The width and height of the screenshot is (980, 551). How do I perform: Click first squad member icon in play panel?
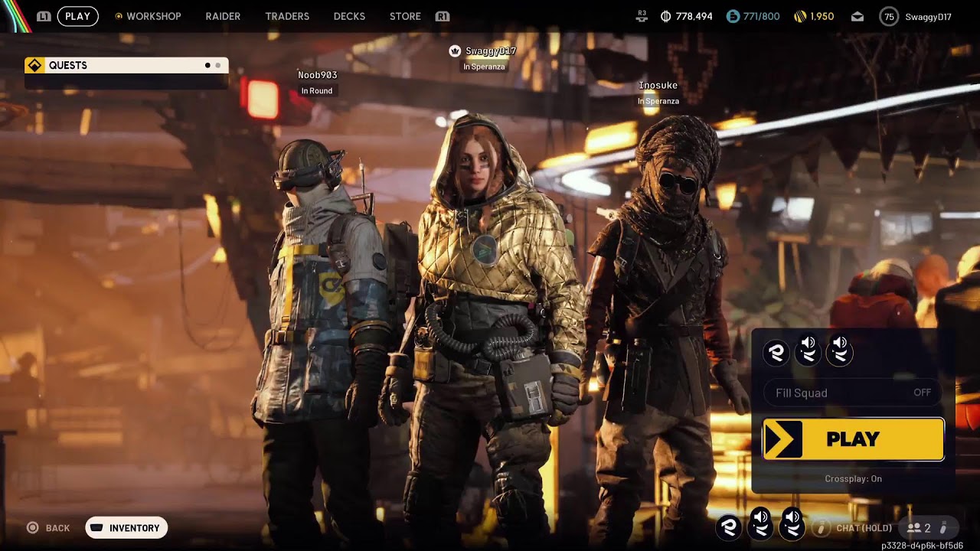(776, 352)
